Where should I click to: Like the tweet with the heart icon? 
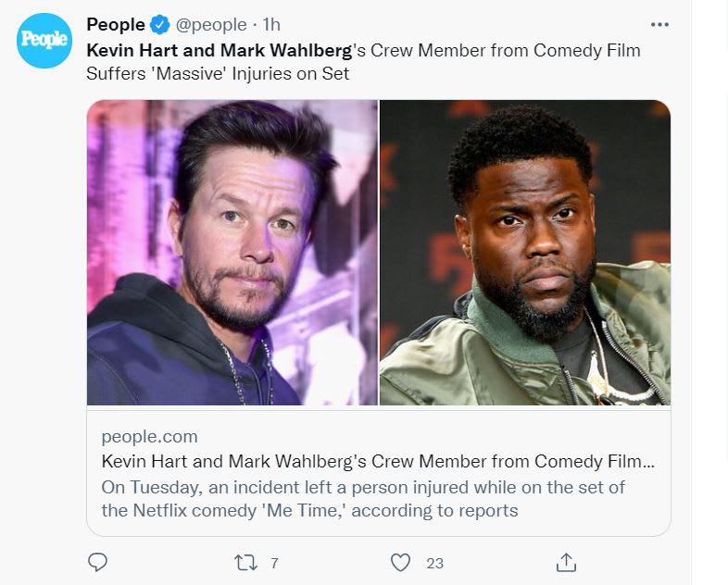[x=400, y=562]
